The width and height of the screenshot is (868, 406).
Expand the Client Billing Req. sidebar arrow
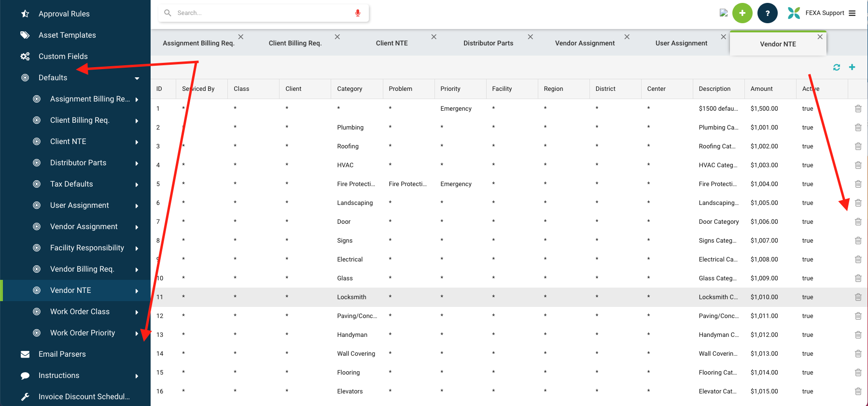pos(137,121)
